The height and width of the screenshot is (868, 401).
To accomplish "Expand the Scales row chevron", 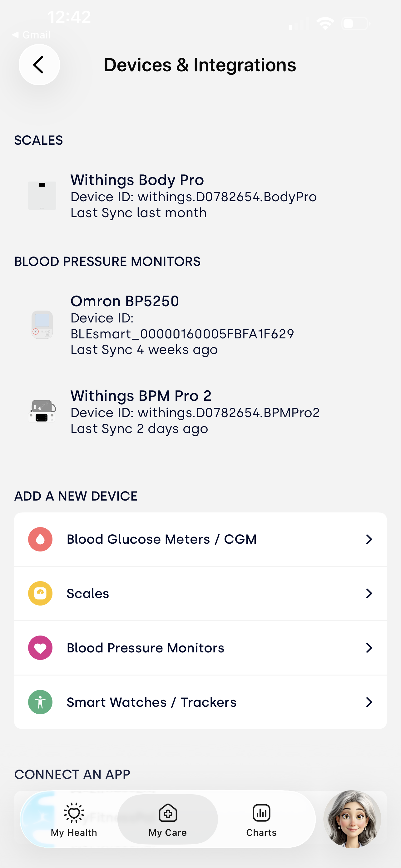I will coord(369,593).
